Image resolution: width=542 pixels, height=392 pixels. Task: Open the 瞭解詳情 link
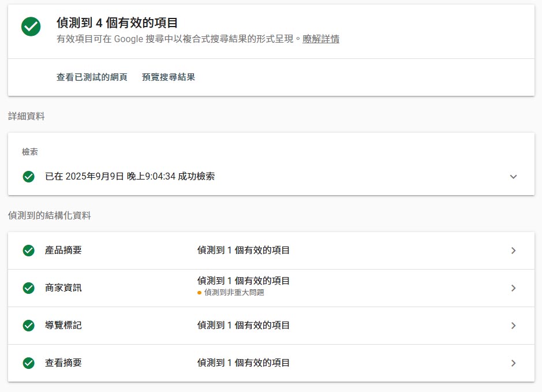point(321,39)
